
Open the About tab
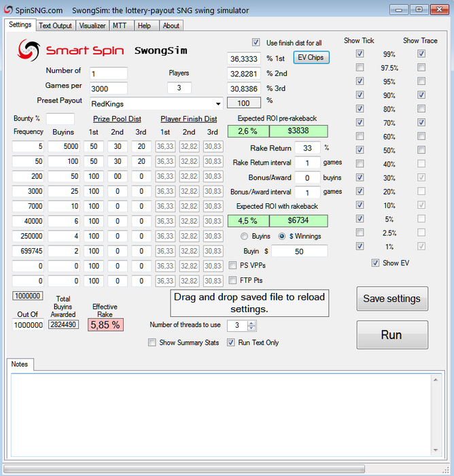tap(171, 26)
